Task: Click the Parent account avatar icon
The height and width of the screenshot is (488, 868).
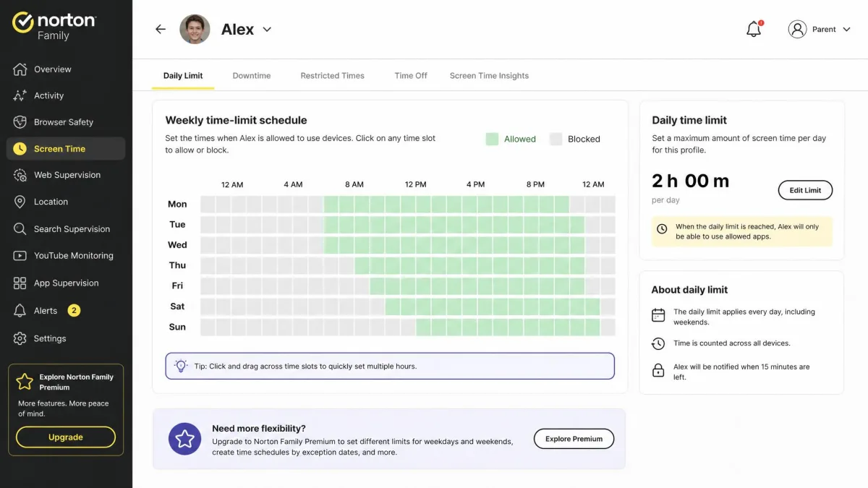Action: (x=797, y=30)
